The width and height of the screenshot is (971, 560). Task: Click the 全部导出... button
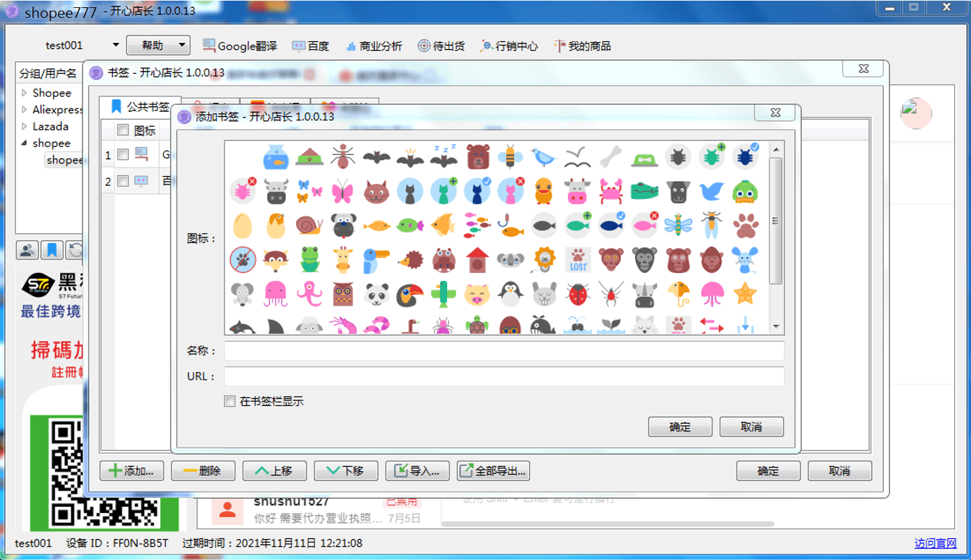(493, 471)
